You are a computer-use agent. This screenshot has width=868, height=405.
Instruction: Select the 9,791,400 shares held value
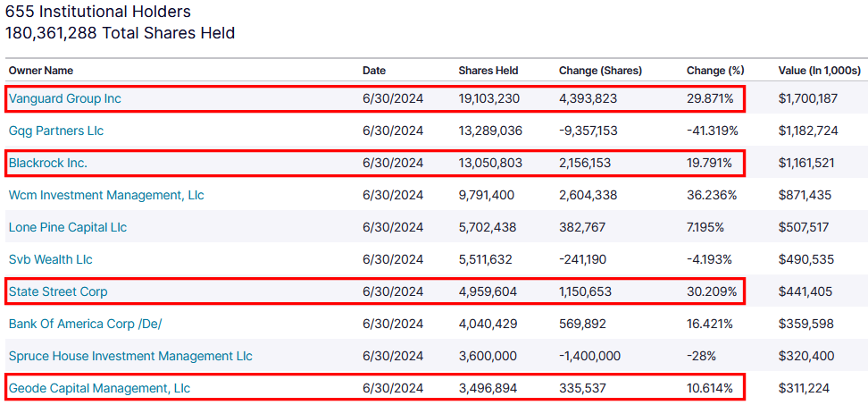pyautogui.click(x=487, y=196)
